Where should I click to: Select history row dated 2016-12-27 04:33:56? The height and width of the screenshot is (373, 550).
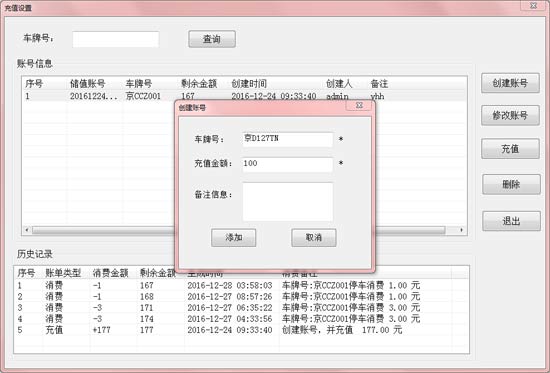pyautogui.click(x=241, y=319)
